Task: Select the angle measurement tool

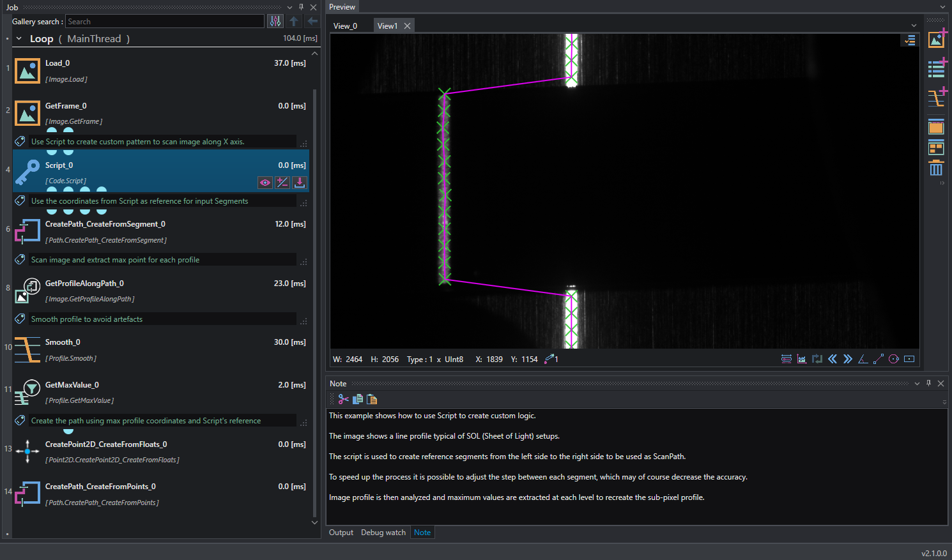Action: coord(863,359)
